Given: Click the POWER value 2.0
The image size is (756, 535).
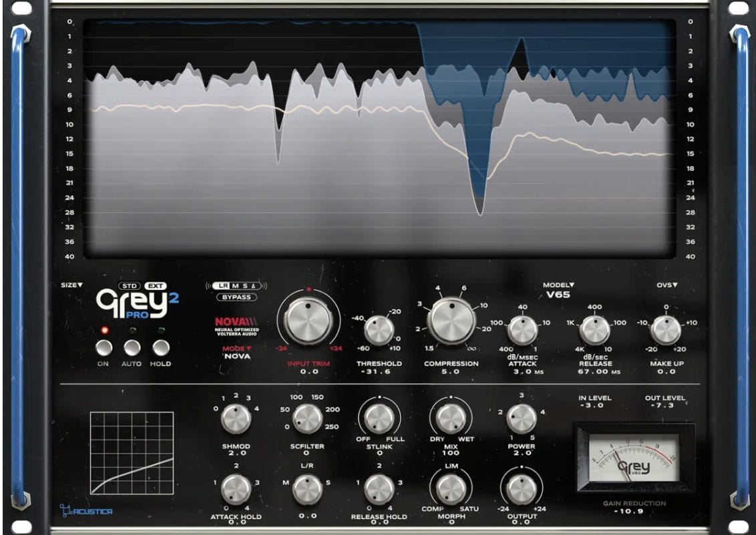Looking at the screenshot, I should (522, 453).
